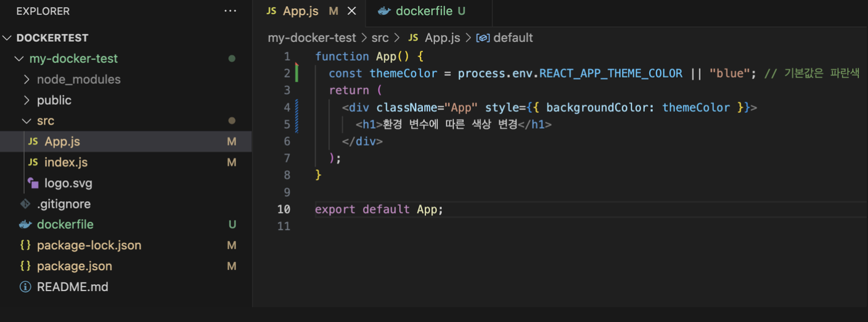
Task: Click the return keyword on line 3
Action: 349,90
